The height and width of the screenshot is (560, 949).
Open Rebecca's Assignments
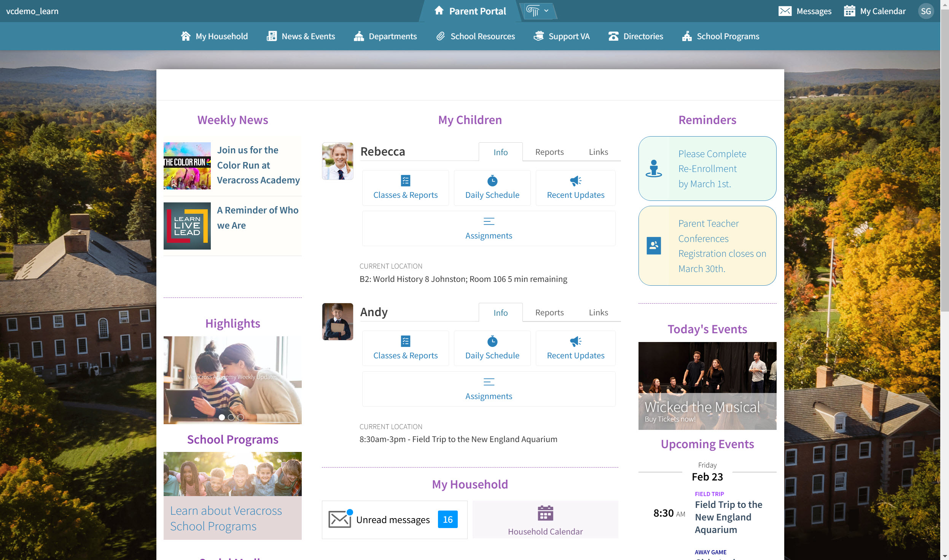[x=489, y=228]
